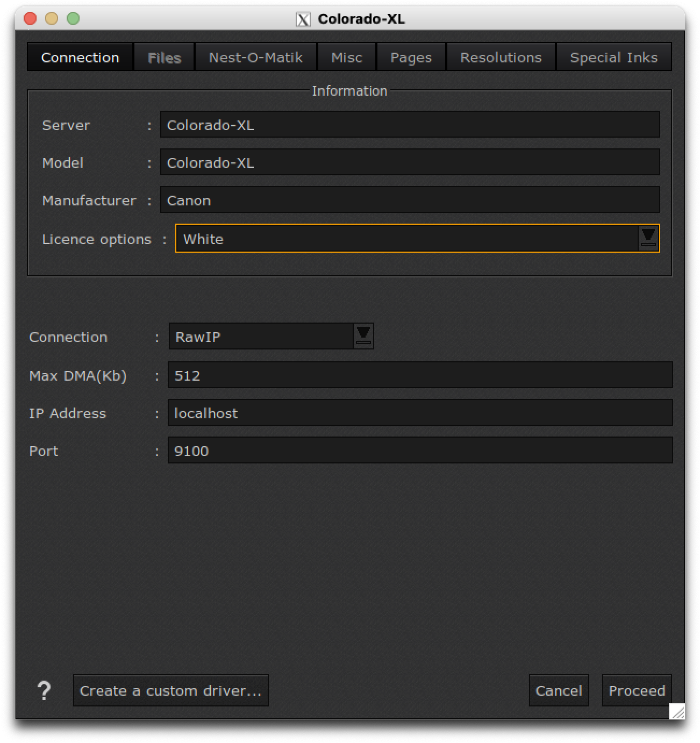Click the window resize grip corner

pyautogui.click(x=677, y=712)
